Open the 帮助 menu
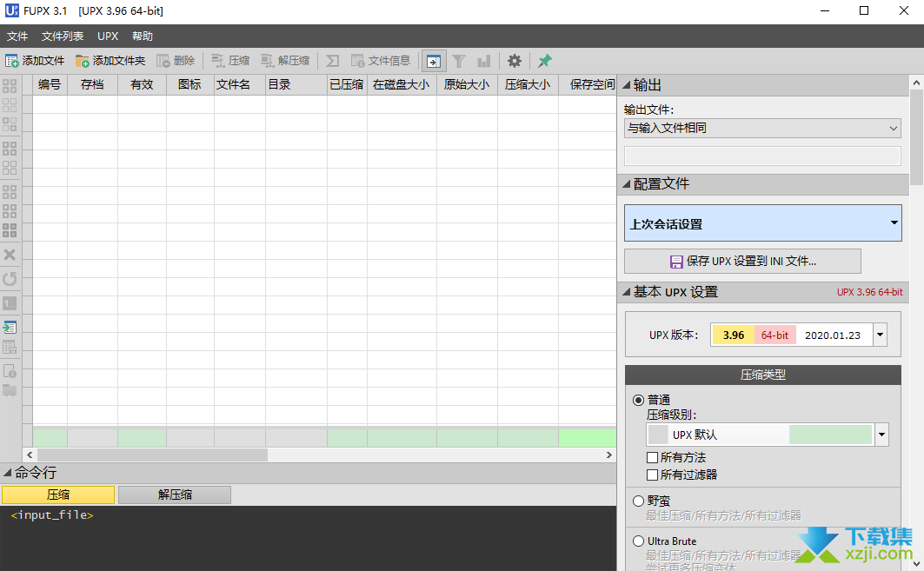The image size is (924, 571). tap(143, 36)
